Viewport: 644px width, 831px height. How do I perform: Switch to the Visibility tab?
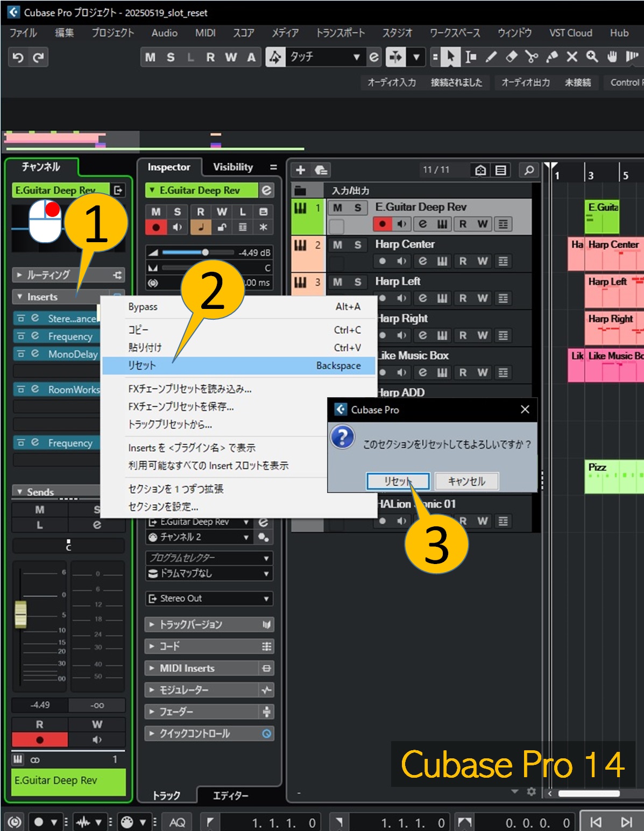click(x=233, y=167)
